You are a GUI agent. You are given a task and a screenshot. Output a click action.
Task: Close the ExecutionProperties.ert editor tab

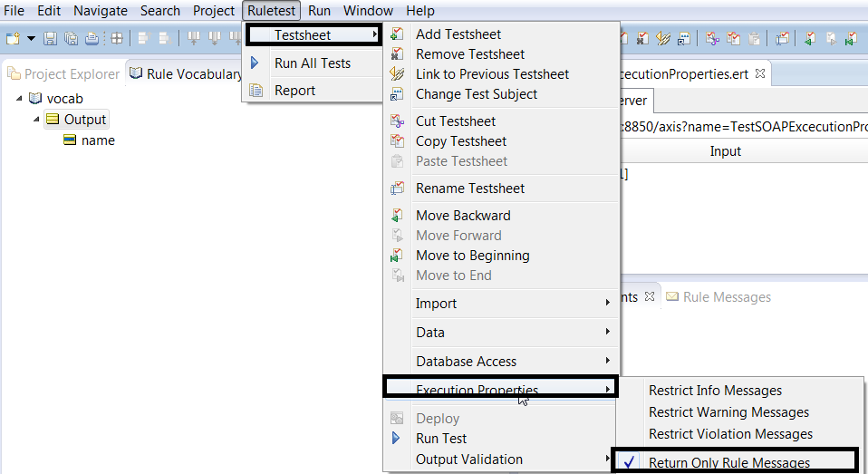(x=760, y=73)
